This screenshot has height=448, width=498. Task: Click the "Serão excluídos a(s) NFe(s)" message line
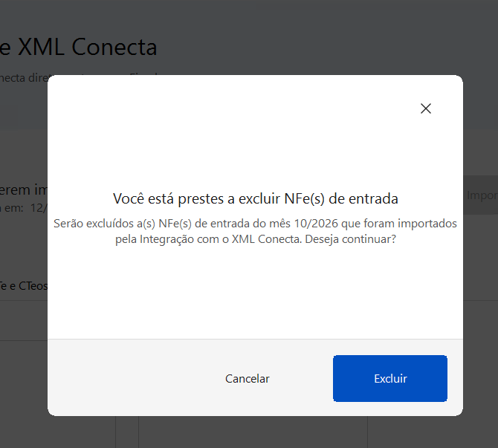123,224
